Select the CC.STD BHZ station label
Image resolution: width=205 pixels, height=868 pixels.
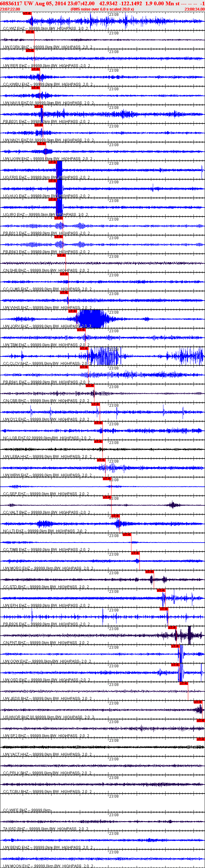pyautogui.click(x=46, y=587)
